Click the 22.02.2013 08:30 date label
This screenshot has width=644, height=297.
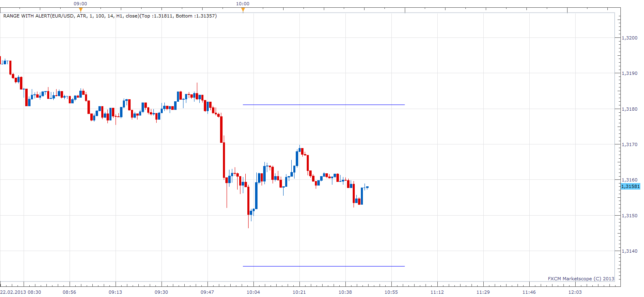[x=21, y=292]
